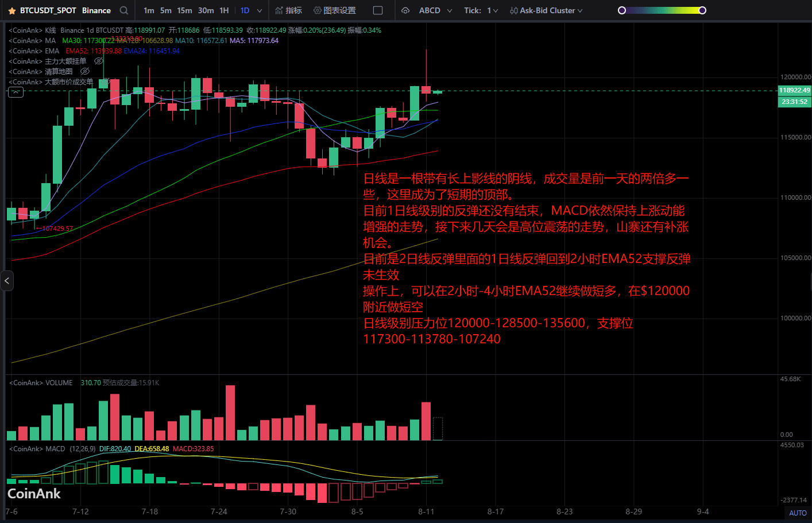Viewport: 812px width, 523px height.
Task: Click the CoinAnk EMA indicator legend
Action: pos(34,51)
